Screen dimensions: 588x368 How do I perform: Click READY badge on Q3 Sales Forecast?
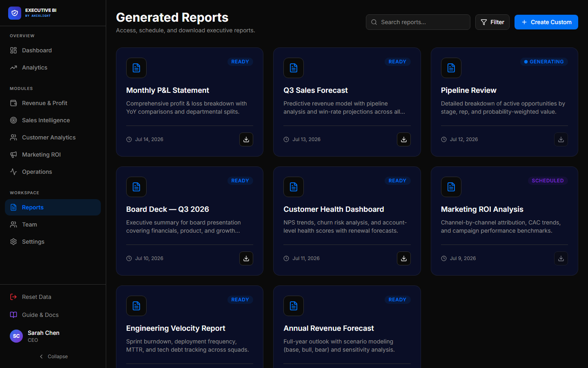pyautogui.click(x=397, y=62)
